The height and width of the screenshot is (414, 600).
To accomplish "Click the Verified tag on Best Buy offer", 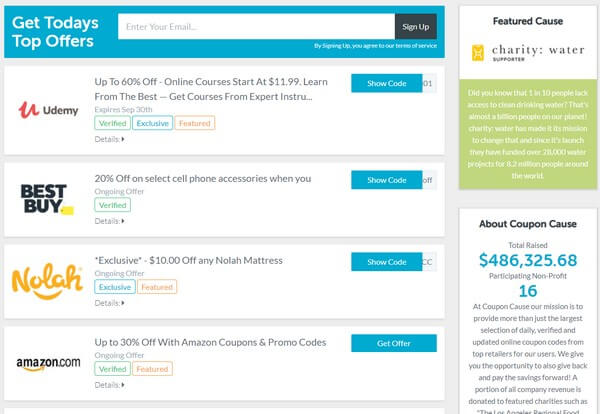I will [x=112, y=205].
